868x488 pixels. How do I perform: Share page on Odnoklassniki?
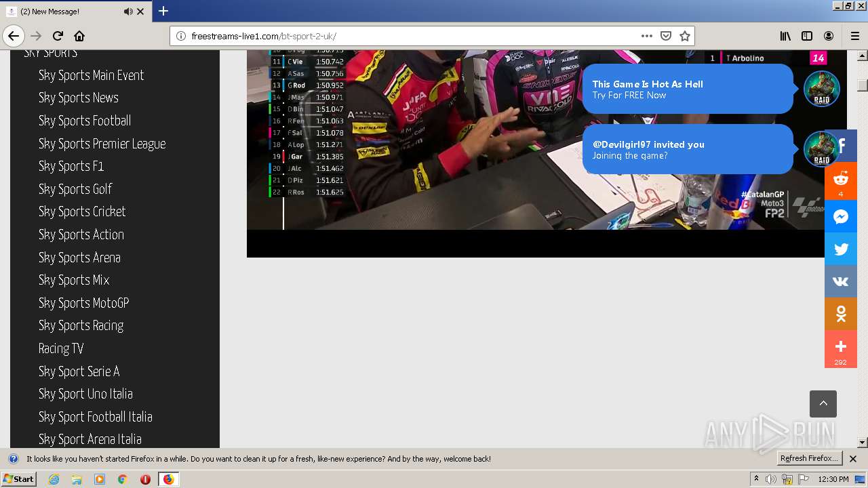click(x=841, y=314)
